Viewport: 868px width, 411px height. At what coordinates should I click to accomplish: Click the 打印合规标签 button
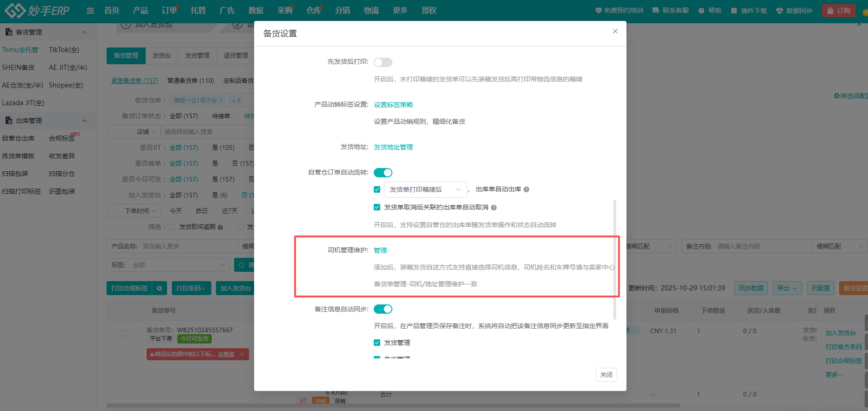click(129, 289)
